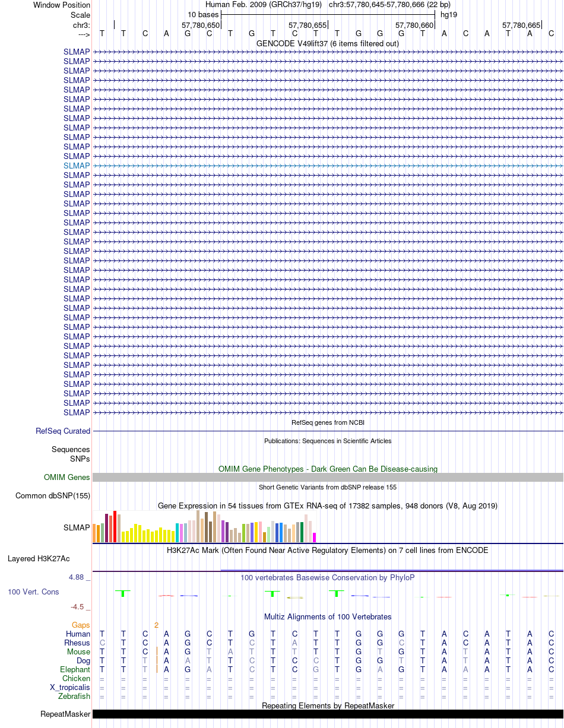Click the orange Gaps label

(81, 625)
